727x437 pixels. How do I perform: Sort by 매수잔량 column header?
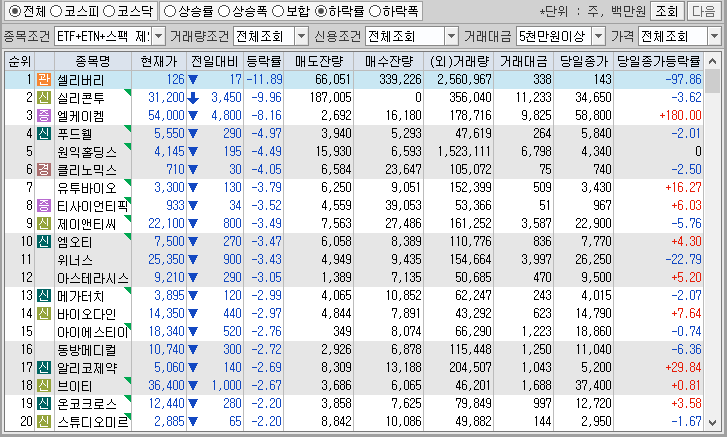[389, 61]
